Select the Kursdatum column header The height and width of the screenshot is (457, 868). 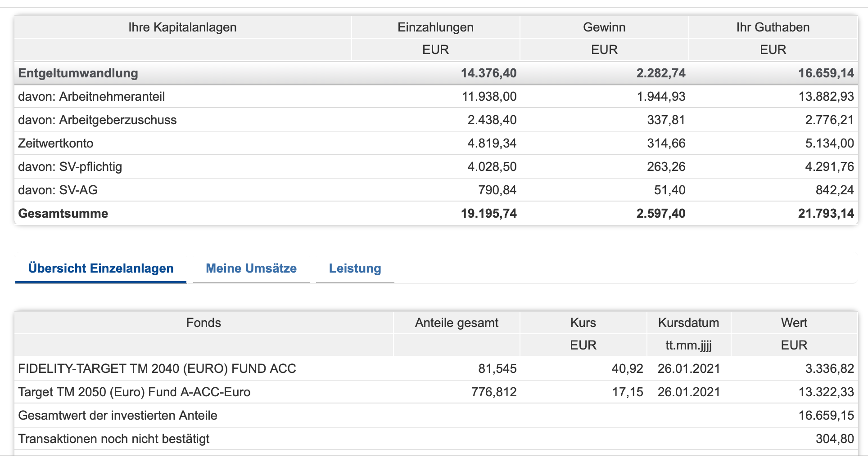pos(688,323)
